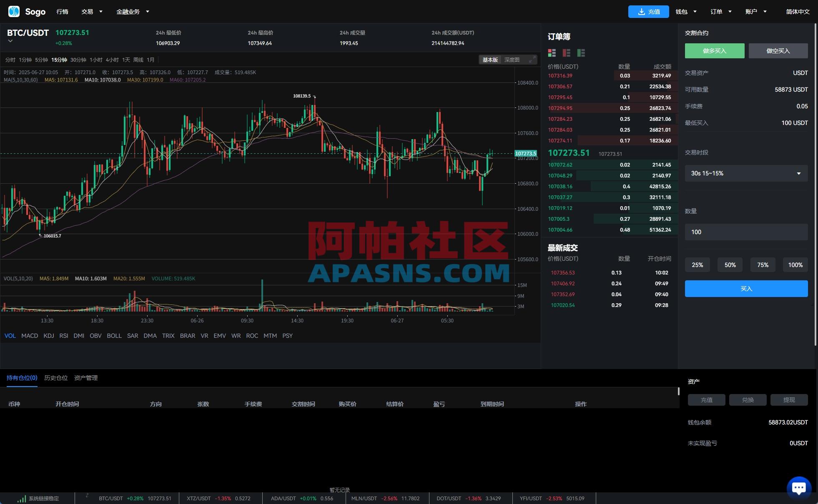Open the 30s 15~15% trading period dropdown

(745, 173)
